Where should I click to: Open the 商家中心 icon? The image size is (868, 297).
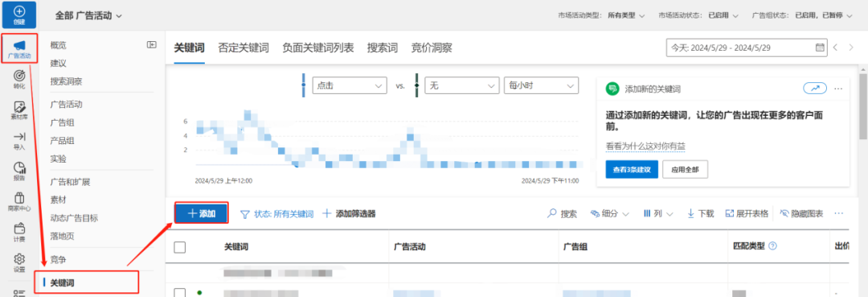19,198
